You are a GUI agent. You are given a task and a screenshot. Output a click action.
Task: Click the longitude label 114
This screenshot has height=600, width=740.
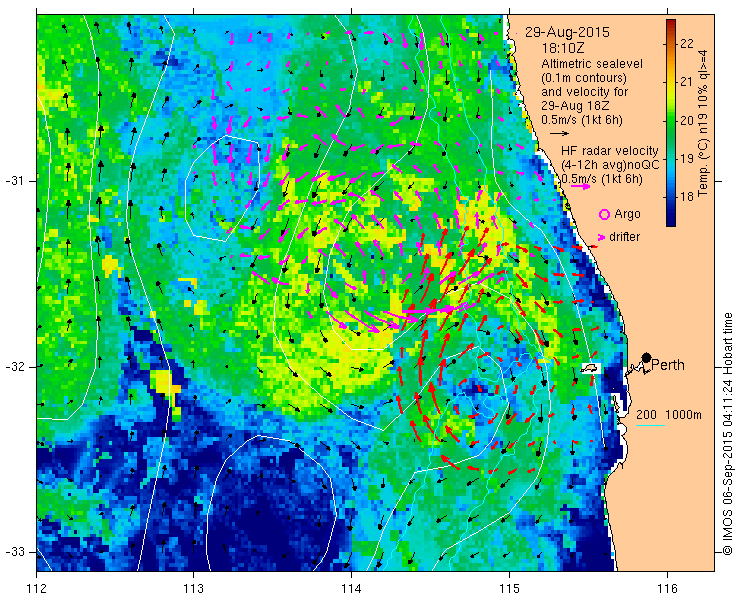pos(351,589)
